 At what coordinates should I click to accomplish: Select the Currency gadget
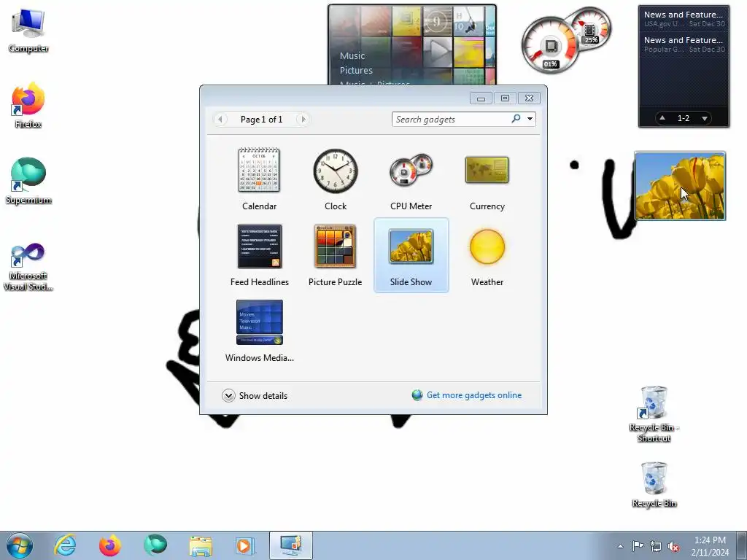tap(487, 179)
